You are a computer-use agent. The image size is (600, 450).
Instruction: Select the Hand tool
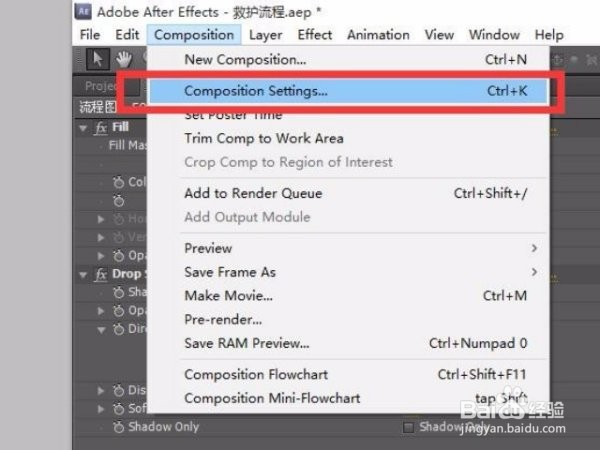point(124,59)
